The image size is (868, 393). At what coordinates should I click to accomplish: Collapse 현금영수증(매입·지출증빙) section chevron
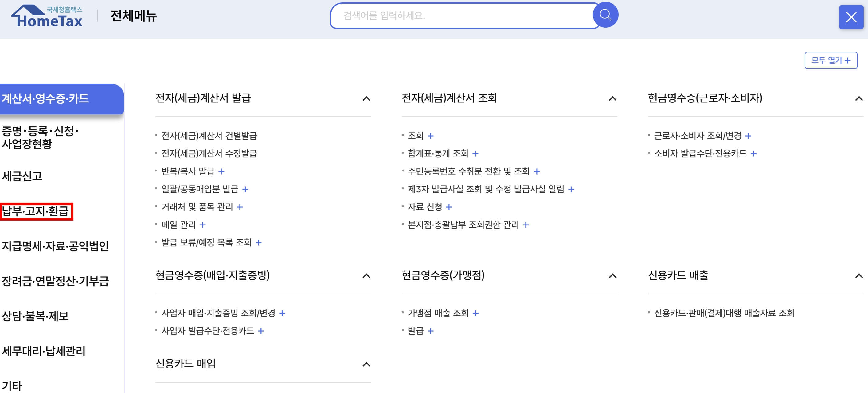(x=366, y=276)
